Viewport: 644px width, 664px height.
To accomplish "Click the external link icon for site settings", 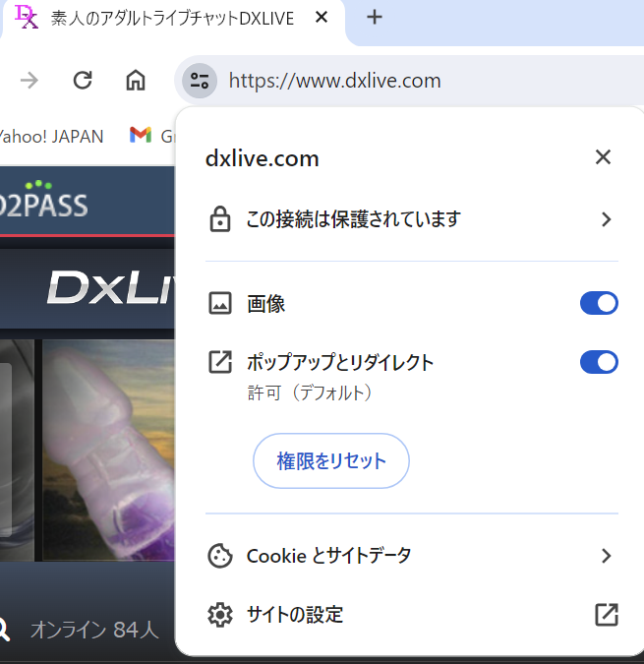I will 607,615.
